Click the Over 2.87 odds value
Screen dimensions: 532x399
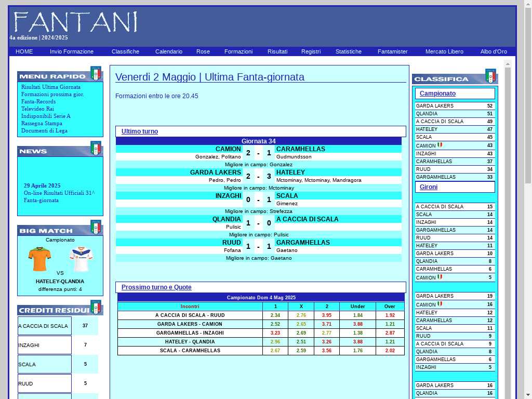point(390,333)
